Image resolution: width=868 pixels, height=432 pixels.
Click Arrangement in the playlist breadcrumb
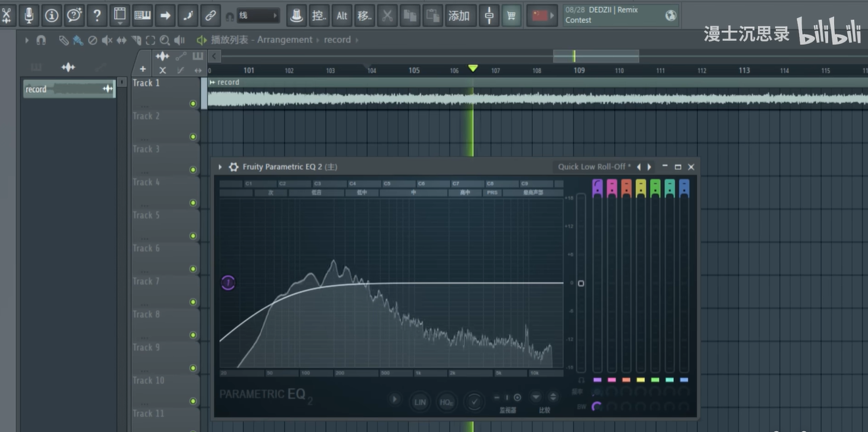click(285, 40)
